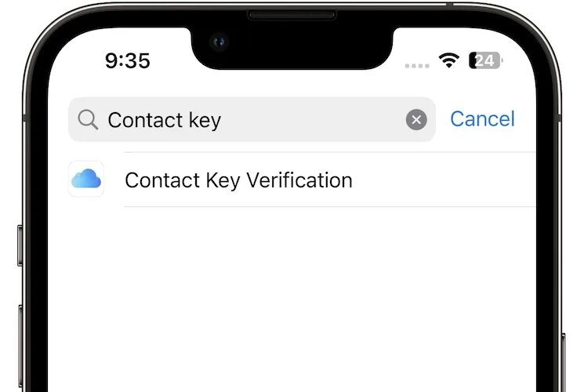
Task: Click the side power button on the right edge
Action: (x=564, y=362)
